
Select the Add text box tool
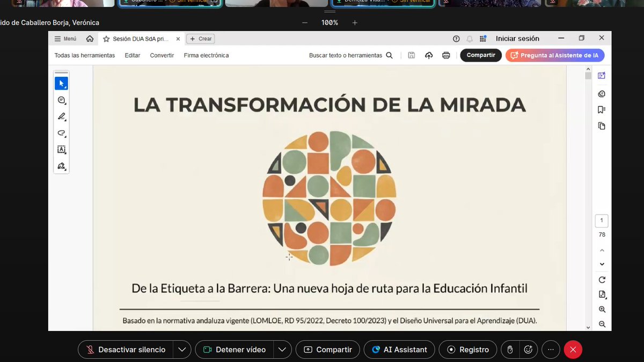tap(61, 150)
